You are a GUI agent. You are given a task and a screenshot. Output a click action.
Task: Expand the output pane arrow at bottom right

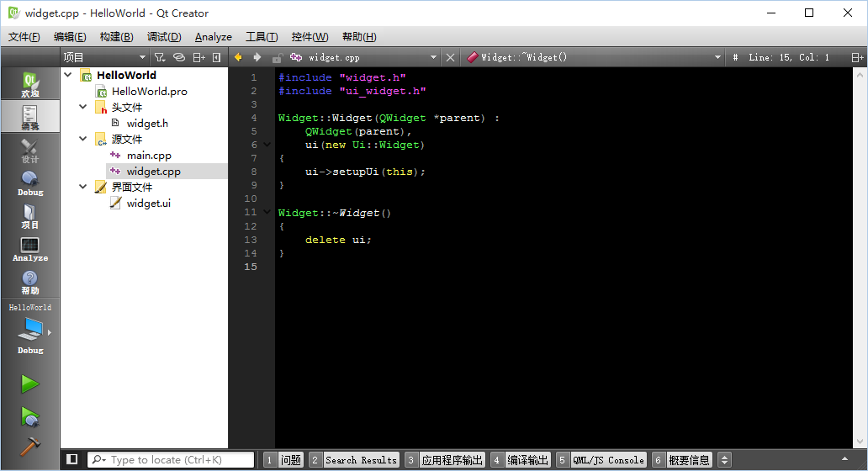pos(844,459)
